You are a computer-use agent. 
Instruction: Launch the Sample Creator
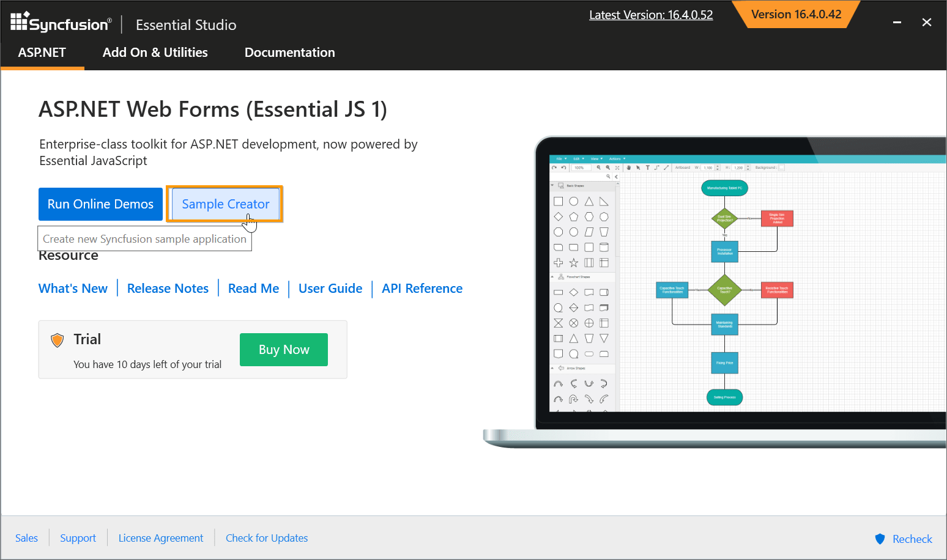coord(225,204)
